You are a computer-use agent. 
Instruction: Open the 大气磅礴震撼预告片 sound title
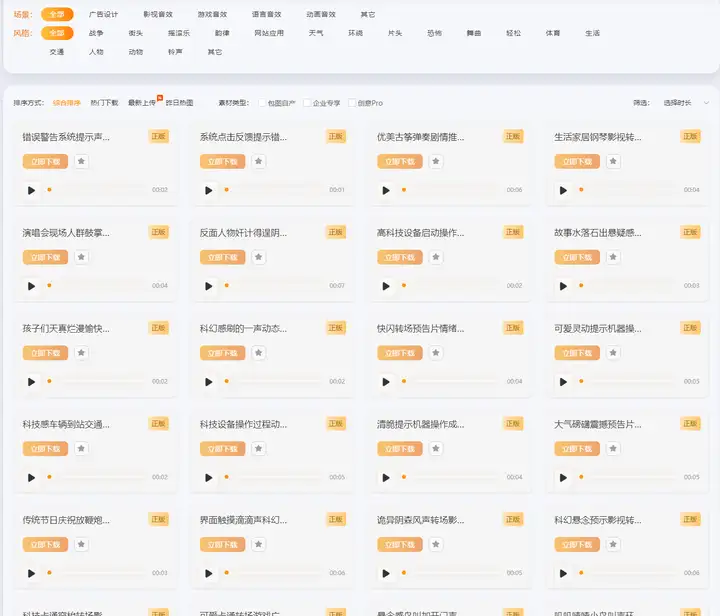pos(598,424)
